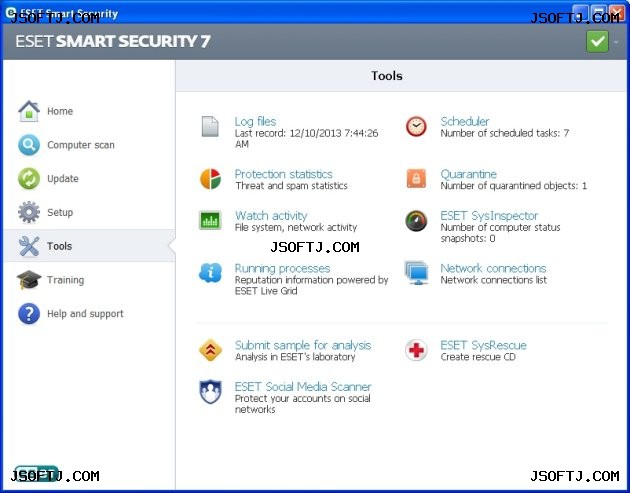
Task: Open the Network connections link
Action: [x=493, y=268]
